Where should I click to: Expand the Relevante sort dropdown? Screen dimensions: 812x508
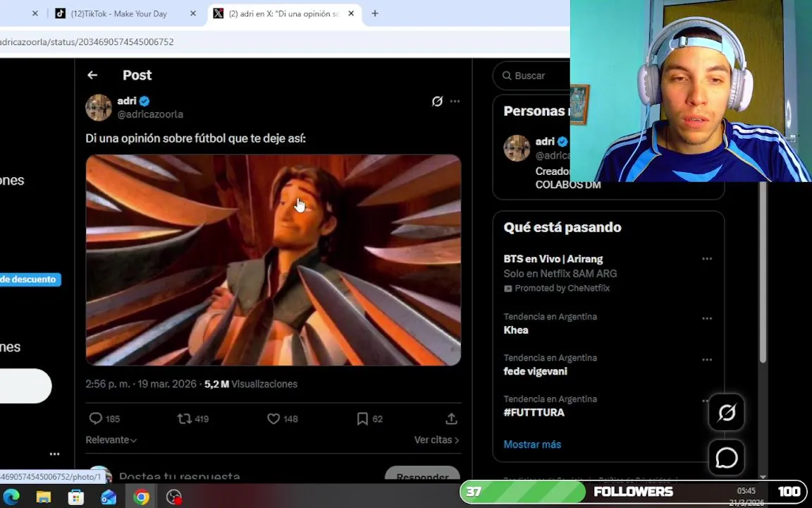tap(111, 440)
